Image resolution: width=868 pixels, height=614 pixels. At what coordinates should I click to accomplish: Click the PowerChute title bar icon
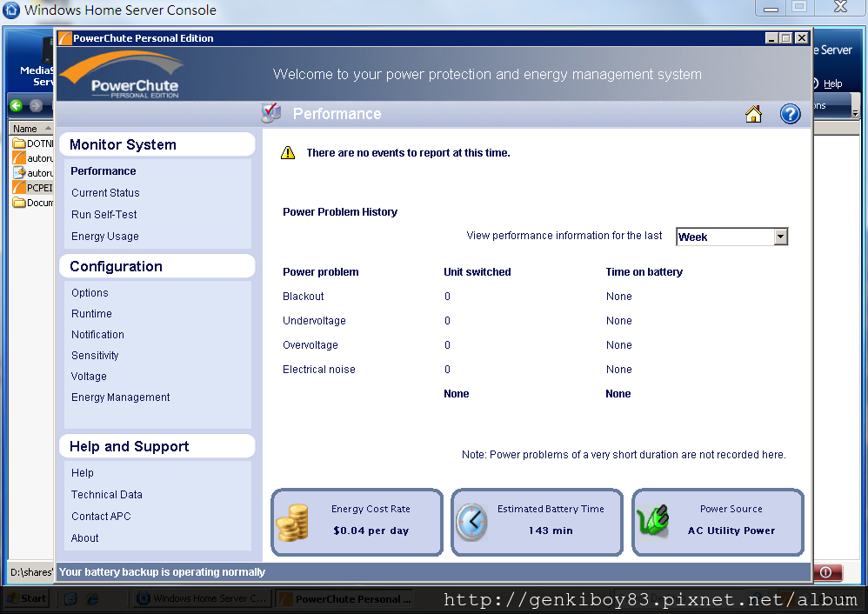tap(64, 38)
